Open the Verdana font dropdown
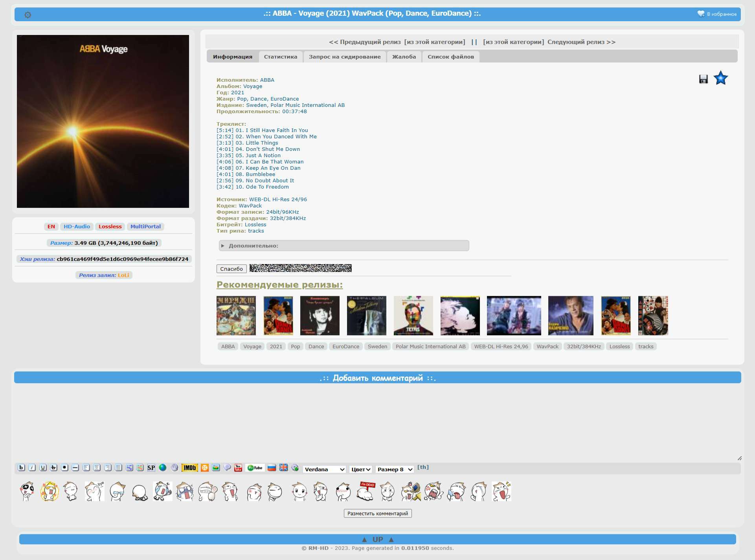Screen dimensions: 755x560 (324, 469)
